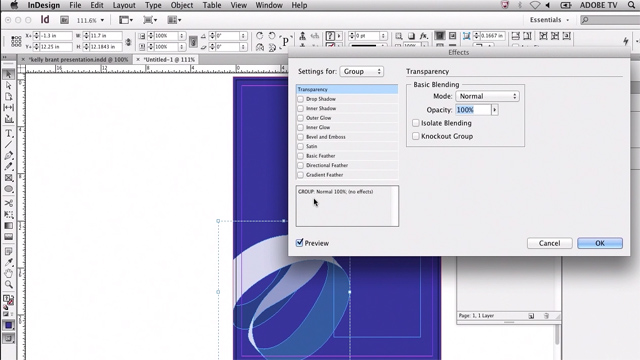Expand the Opacity slider arrow
Image resolution: width=640 pixels, height=360 pixels.
point(495,110)
